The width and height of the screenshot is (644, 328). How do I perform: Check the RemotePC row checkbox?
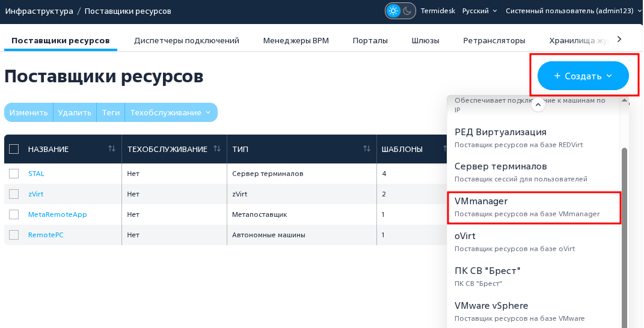click(x=14, y=235)
